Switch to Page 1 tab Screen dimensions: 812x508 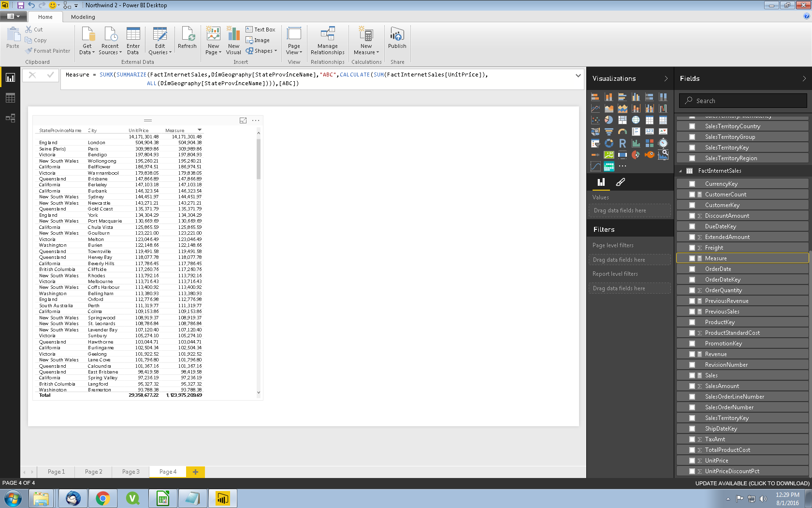point(56,472)
